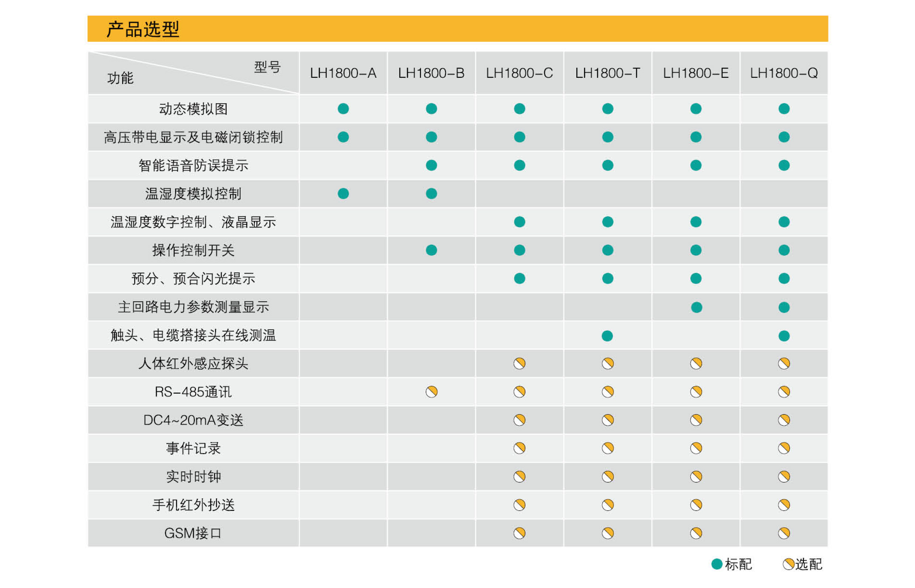Click optional marker for LH1800-T 实时时钟
This screenshot has width=915, height=588.
coord(607,477)
